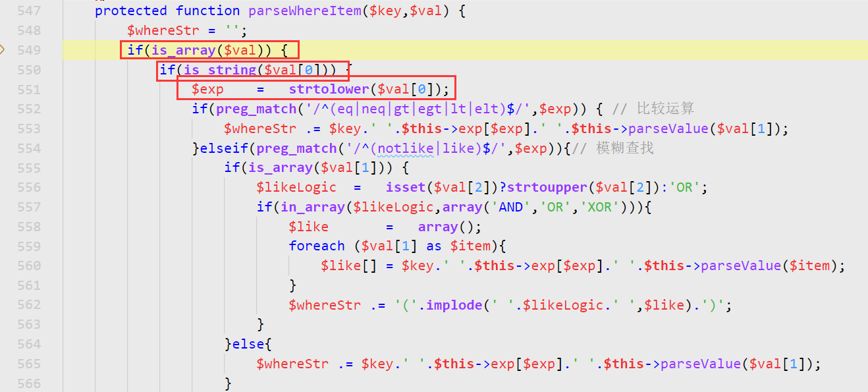Click line number 554 in the gutter
Image resolution: width=868 pixels, height=392 pixels.
click(x=28, y=148)
